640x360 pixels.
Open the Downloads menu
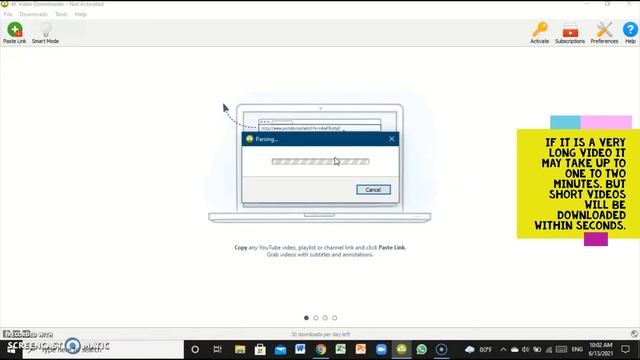coord(33,14)
